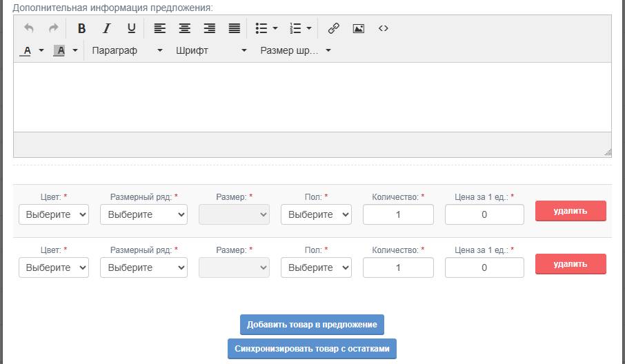Align text to the right
Image resolution: width=625 pixels, height=364 pixels.
point(209,28)
